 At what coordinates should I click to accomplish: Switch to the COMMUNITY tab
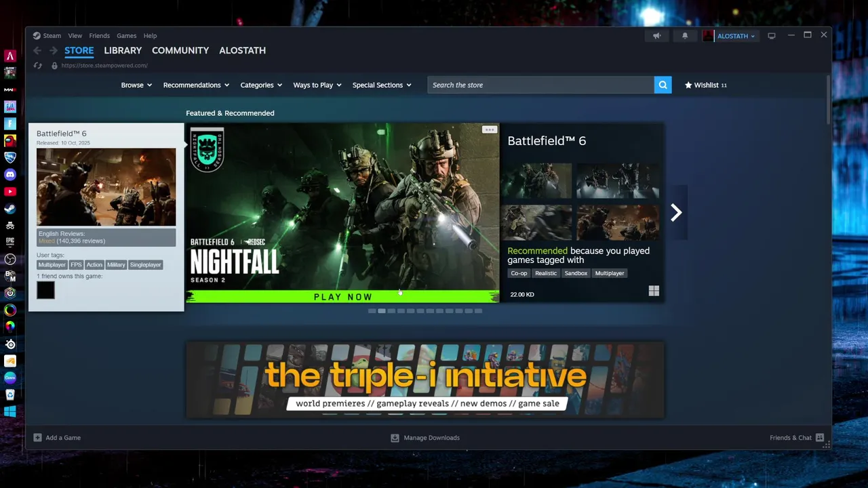click(180, 51)
